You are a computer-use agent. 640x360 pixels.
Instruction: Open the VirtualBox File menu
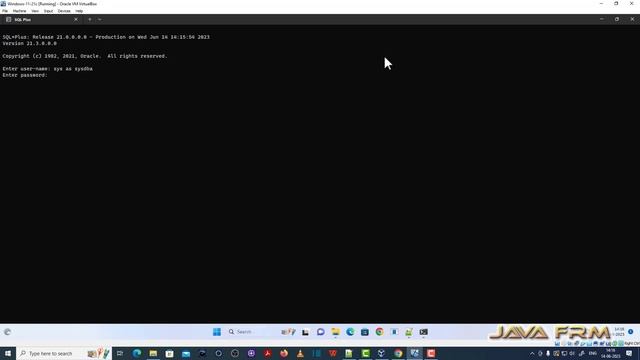tap(5, 11)
